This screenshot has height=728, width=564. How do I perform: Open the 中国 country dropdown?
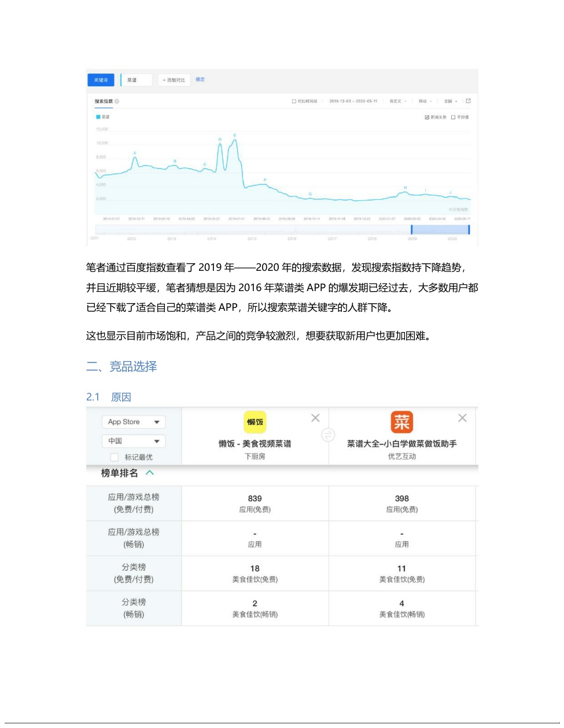[x=134, y=441]
